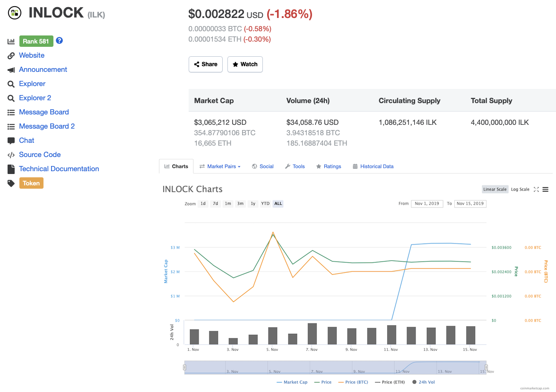Viewport: 556px width, 392px height.
Task: Open the To date field Nov 15, 2019
Action: [x=470, y=203]
